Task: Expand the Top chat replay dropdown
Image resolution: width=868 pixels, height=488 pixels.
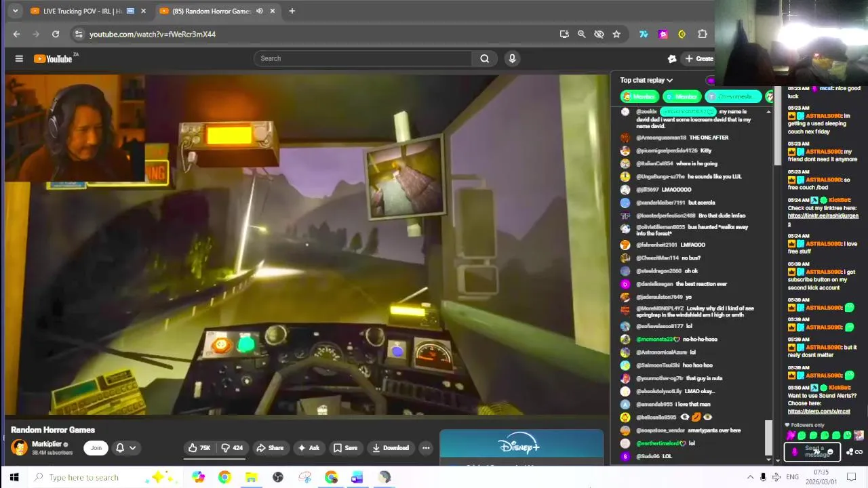Action: [646, 80]
